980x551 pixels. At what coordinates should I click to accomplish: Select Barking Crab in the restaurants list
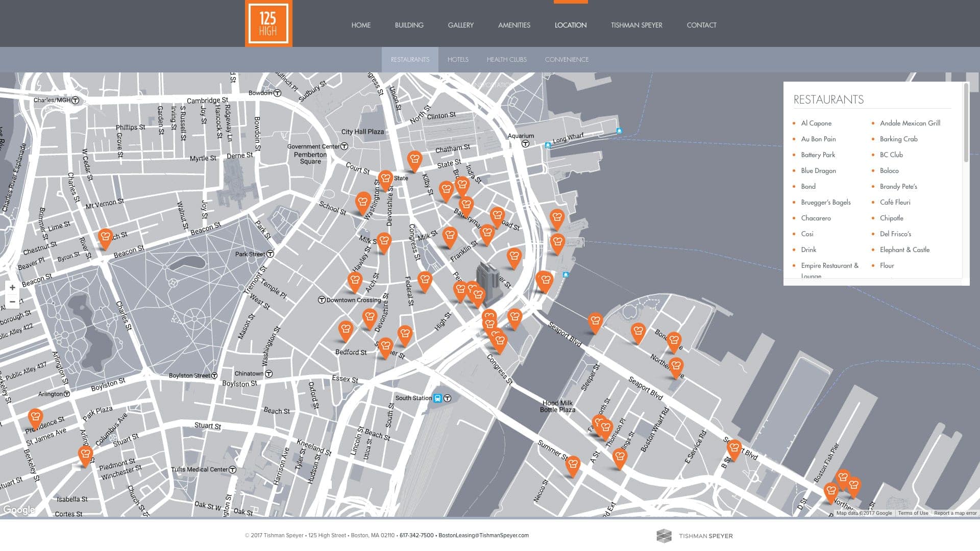[x=898, y=139]
